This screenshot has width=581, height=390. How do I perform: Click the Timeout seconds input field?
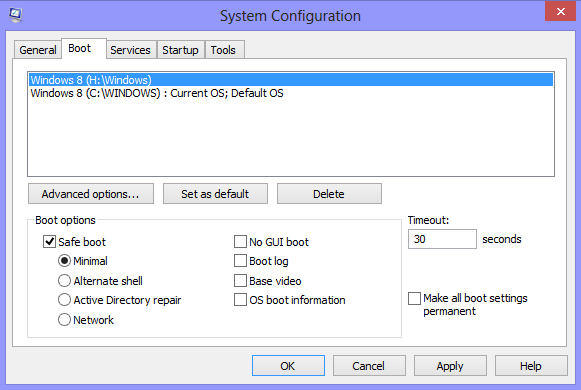pos(442,239)
